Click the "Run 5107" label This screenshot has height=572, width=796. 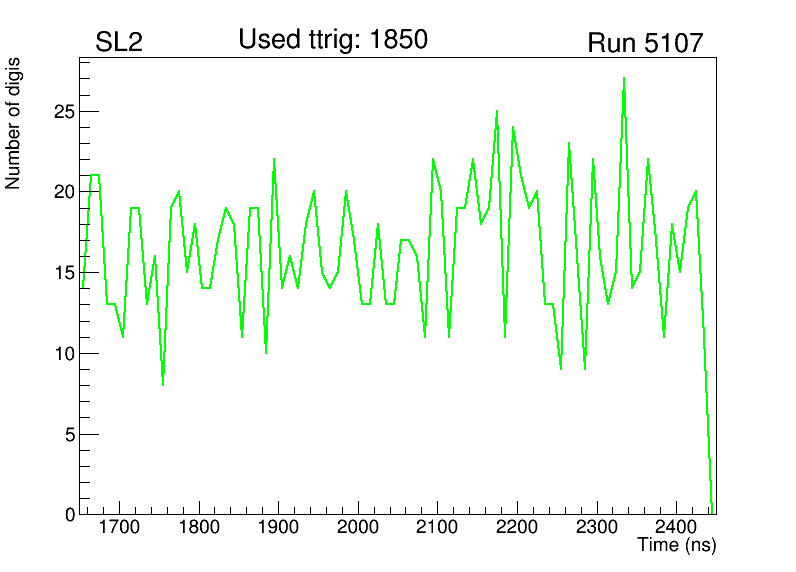tap(645, 43)
